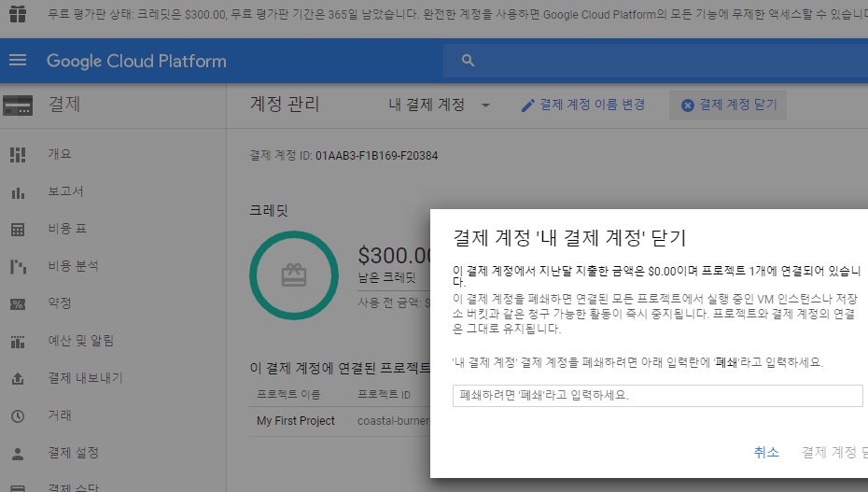The height and width of the screenshot is (492, 868).
Task: Click project ID coastal-burner text
Action: (394, 421)
